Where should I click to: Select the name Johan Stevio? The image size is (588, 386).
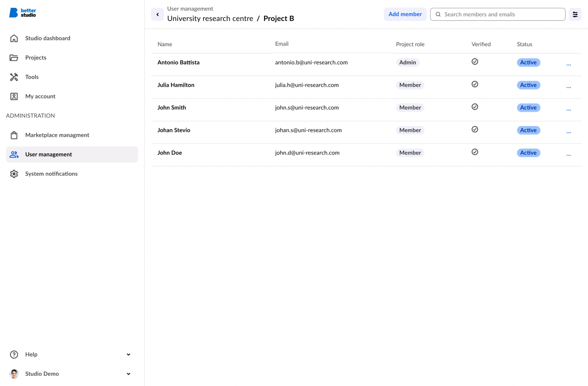174,130
